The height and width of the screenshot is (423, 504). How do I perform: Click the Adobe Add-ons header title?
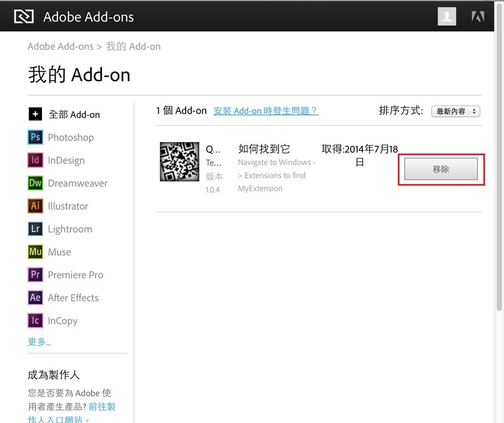click(88, 17)
